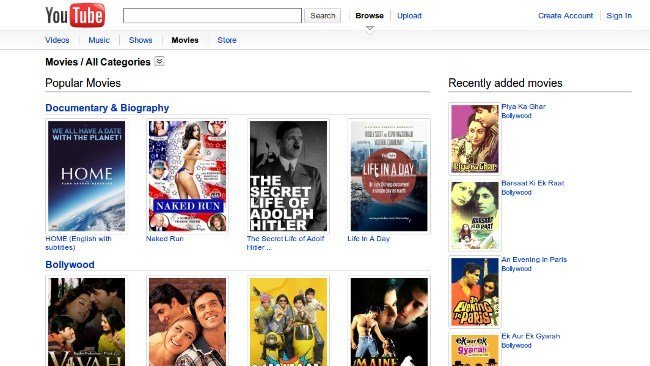
Task: Click Create Account link
Action: pyautogui.click(x=565, y=16)
